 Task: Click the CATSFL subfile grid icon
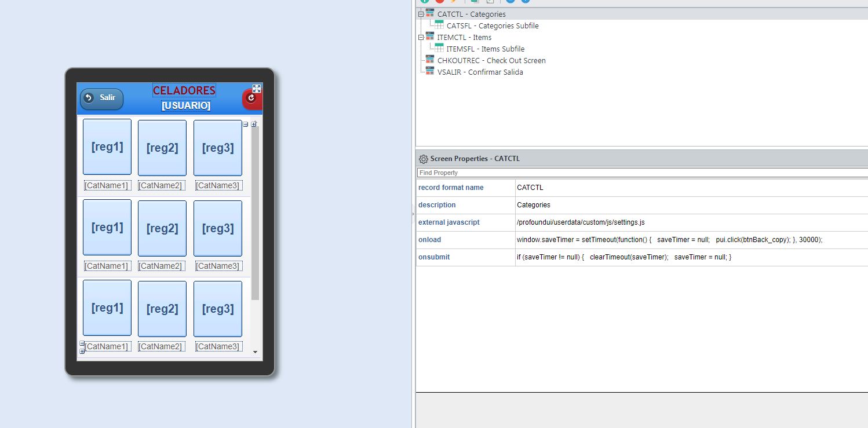pos(439,25)
